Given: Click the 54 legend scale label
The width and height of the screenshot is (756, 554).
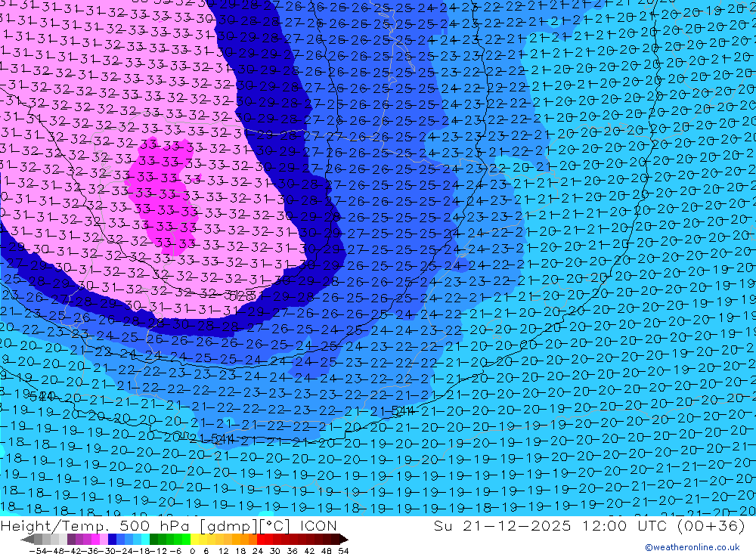Looking at the screenshot, I should pyautogui.click(x=343, y=551).
